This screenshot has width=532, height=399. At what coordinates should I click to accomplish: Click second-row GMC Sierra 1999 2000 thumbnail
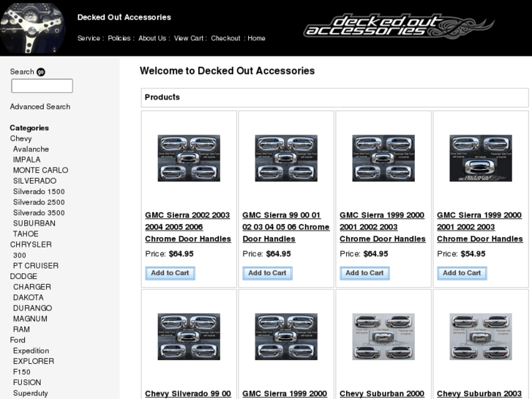tap(286, 337)
